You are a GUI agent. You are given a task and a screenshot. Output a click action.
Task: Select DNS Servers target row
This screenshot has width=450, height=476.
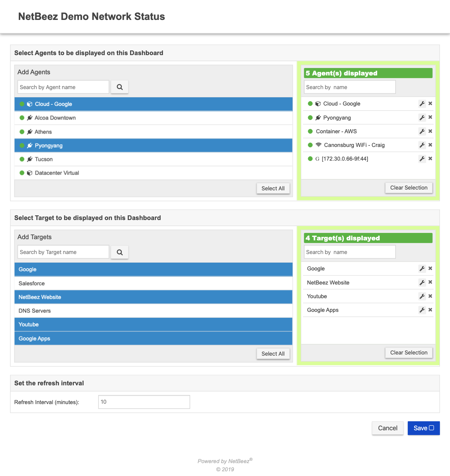pos(154,311)
